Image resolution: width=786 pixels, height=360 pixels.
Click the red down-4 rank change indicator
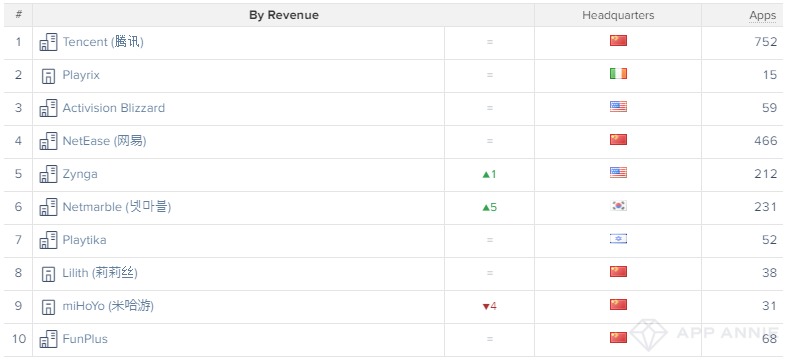489,306
